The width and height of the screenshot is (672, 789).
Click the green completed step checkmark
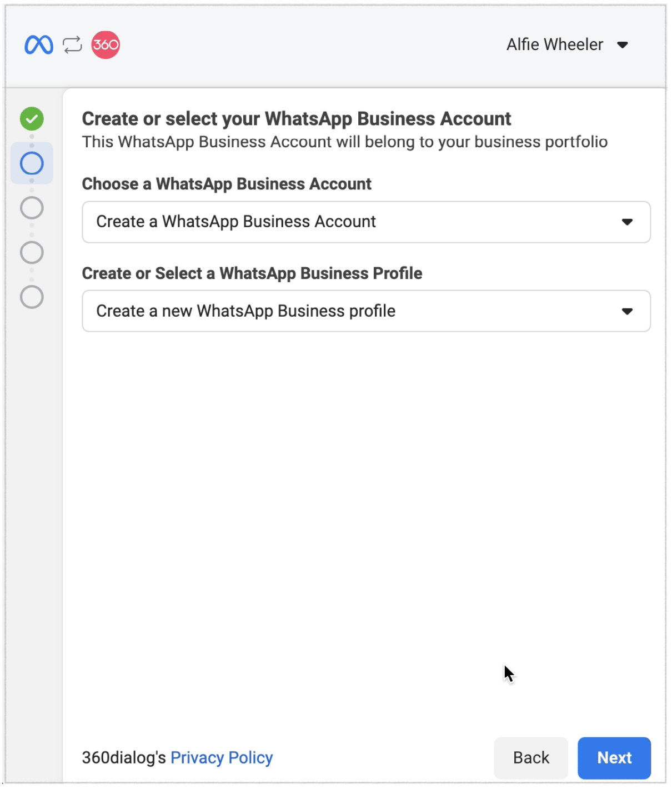pyautogui.click(x=32, y=118)
